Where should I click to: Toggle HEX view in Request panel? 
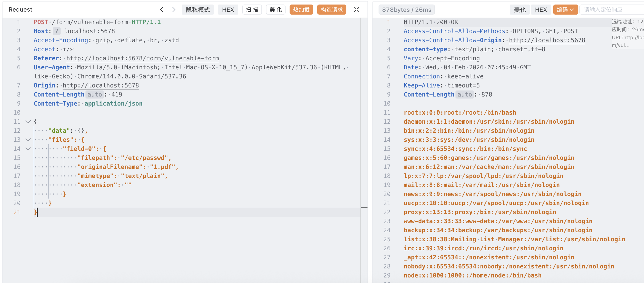point(228,10)
